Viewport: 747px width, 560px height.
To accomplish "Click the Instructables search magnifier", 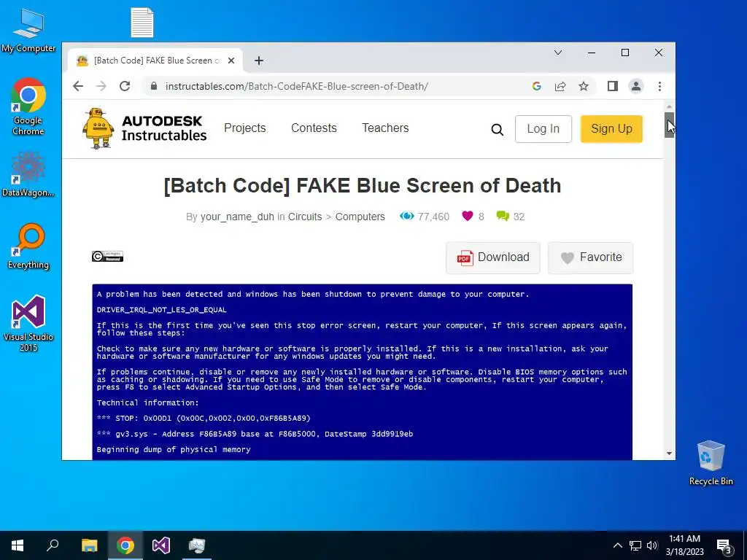I will (497, 130).
